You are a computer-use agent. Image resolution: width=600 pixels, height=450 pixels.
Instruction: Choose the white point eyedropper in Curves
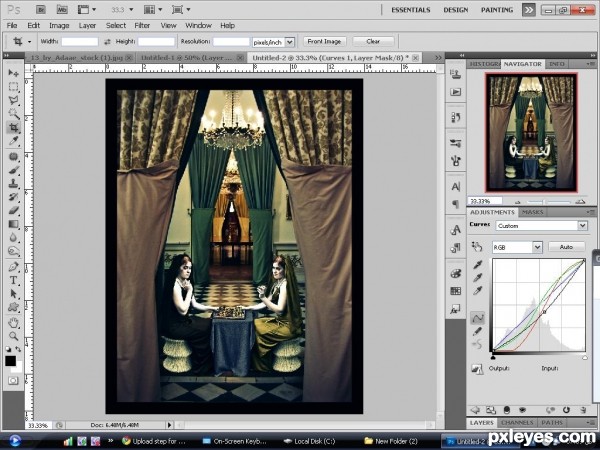coord(478,291)
